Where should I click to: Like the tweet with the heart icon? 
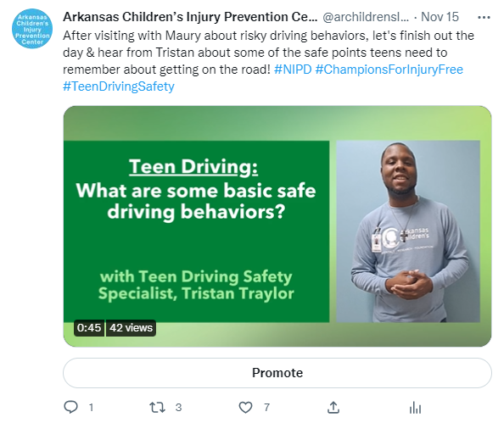[x=245, y=407]
